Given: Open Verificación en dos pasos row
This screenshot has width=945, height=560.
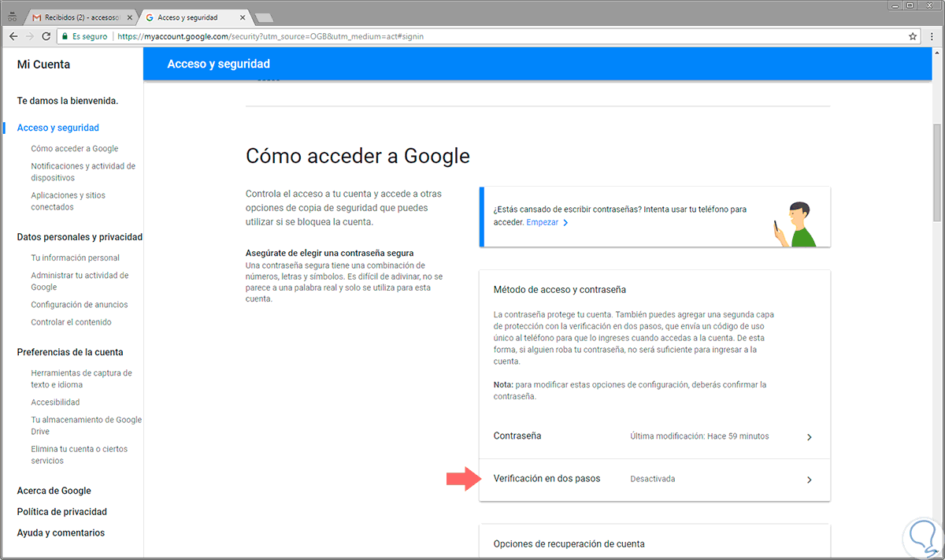Looking at the screenshot, I should pyautogui.click(x=655, y=480).
